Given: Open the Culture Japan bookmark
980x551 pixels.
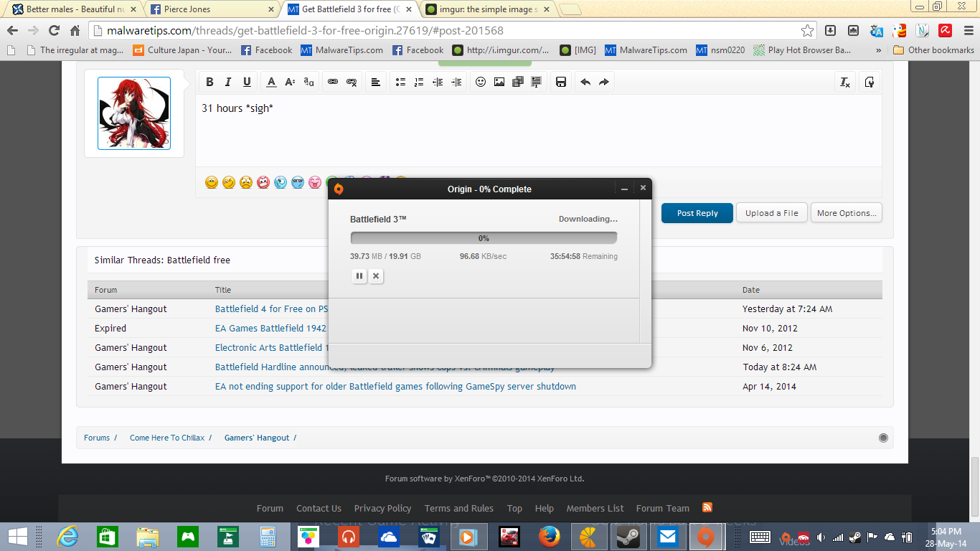Looking at the screenshot, I should click(x=183, y=50).
